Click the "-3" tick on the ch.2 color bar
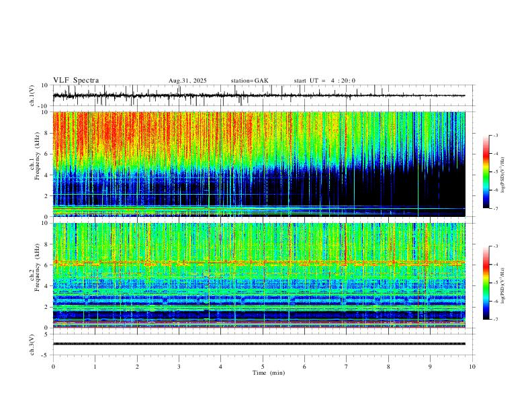This screenshot has height=411, width=532. 496,246
